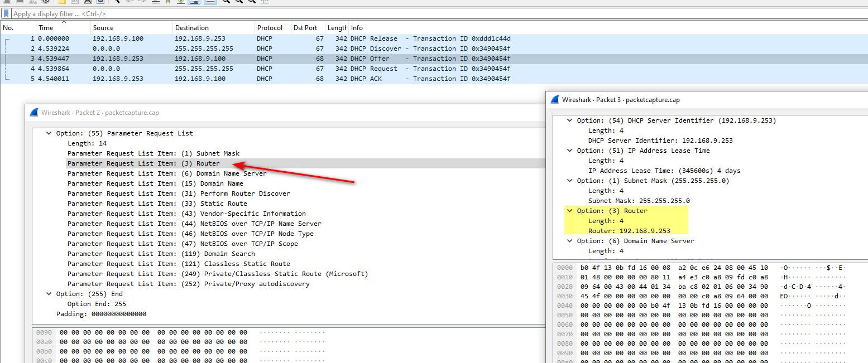Image resolution: width=868 pixels, height=363 pixels.
Task: Sort packets by the No. column
Action: (x=18, y=28)
